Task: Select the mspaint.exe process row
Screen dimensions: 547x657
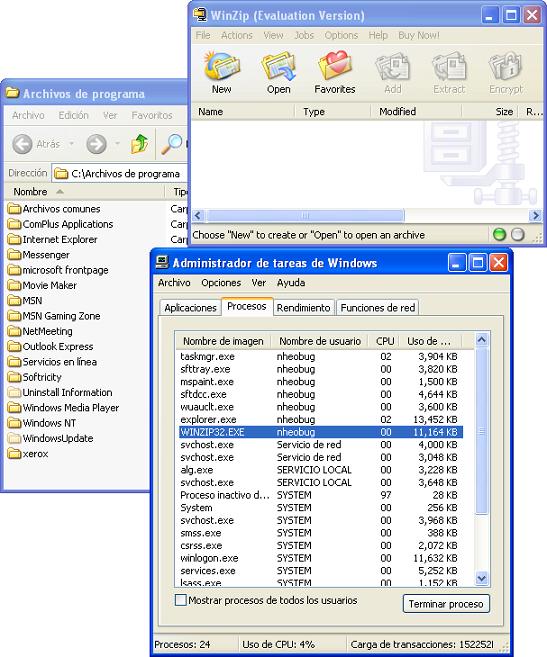Action: [x=321, y=382]
